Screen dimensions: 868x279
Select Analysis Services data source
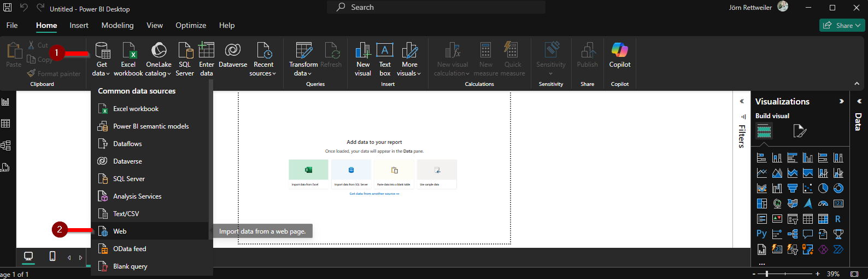(150, 196)
